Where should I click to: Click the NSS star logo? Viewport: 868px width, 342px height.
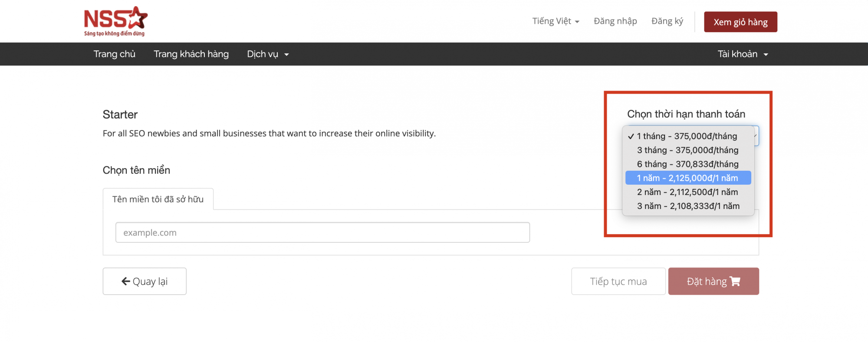115,21
